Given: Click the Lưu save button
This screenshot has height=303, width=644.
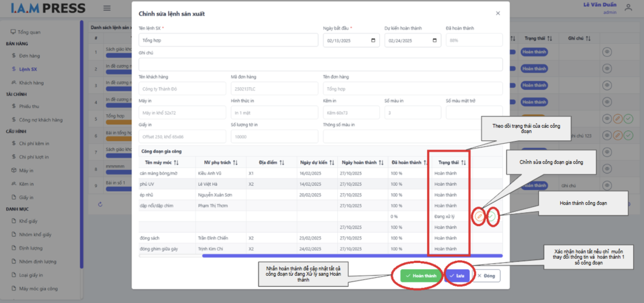Looking at the screenshot, I should point(457,276).
